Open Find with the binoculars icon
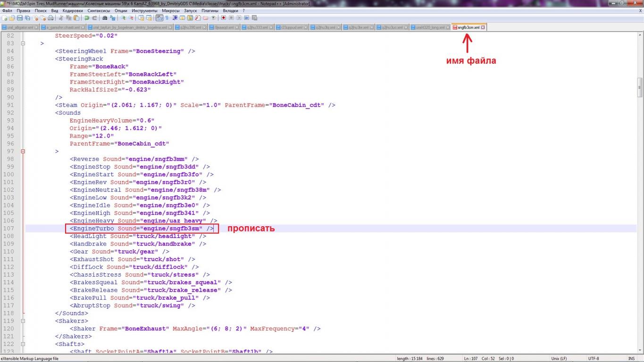Viewport: 644px width, 362px height. [x=105, y=18]
